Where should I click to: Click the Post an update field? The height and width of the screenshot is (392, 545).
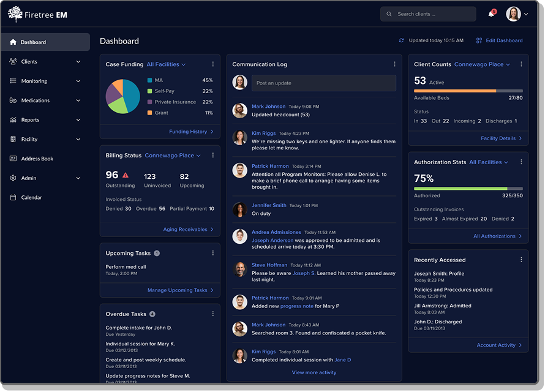(325, 83)
